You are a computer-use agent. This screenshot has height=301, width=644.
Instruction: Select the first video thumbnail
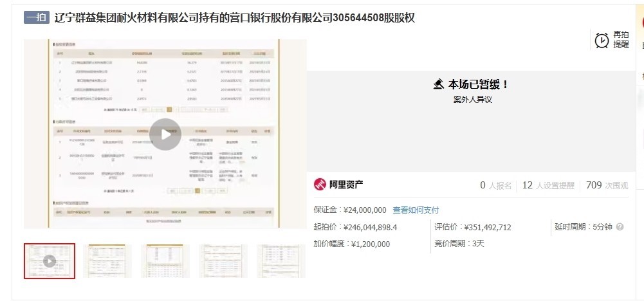pos(50,261)
